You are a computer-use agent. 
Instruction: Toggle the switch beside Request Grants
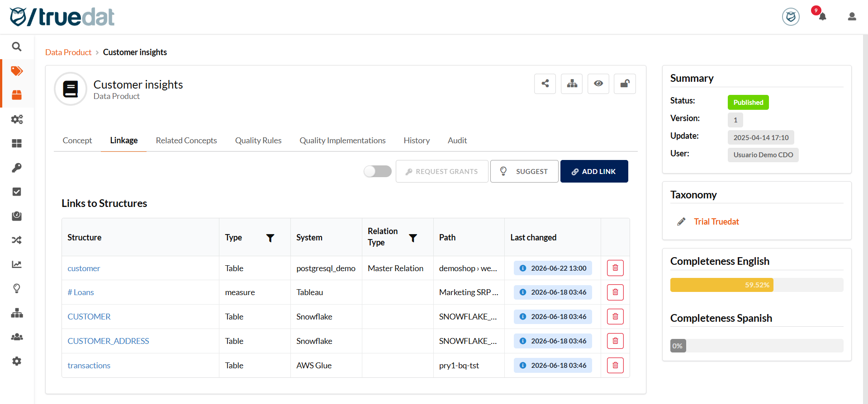point(378,171)
